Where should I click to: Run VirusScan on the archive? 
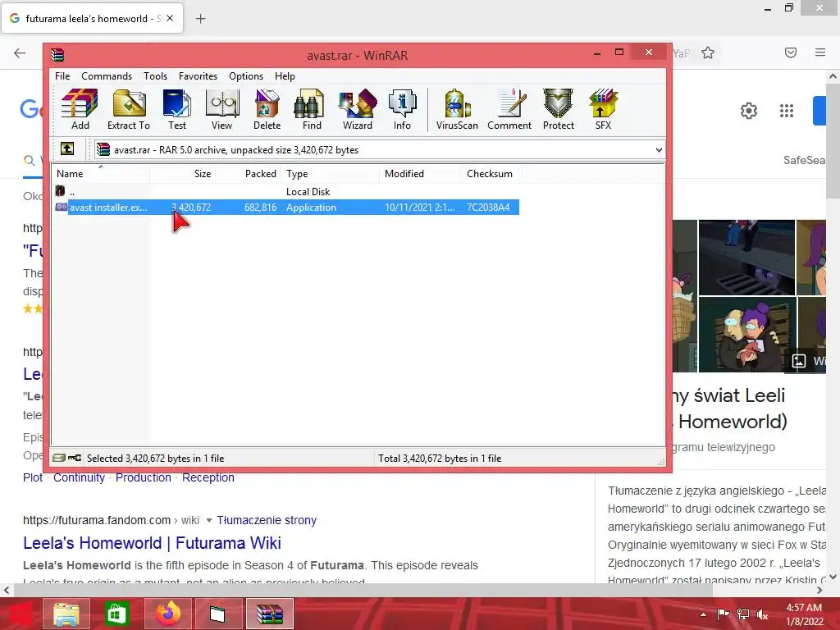pyautogui.click(x=457, y=110)
